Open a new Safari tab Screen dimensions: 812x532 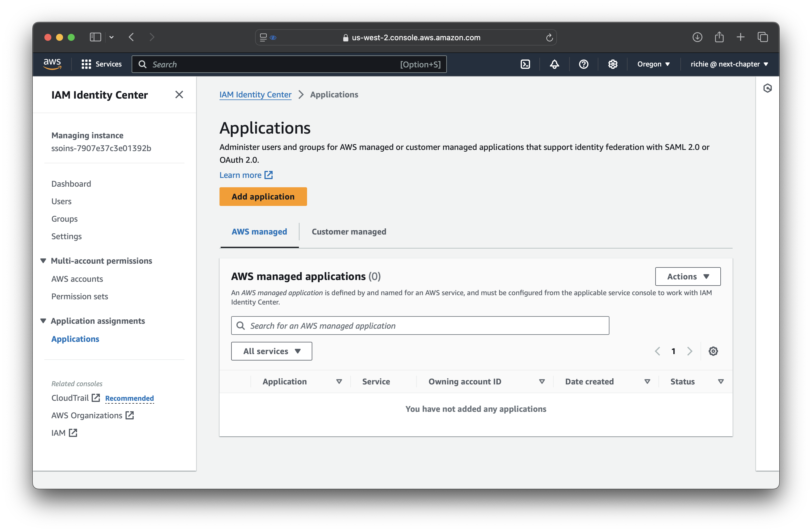point(740,37)
